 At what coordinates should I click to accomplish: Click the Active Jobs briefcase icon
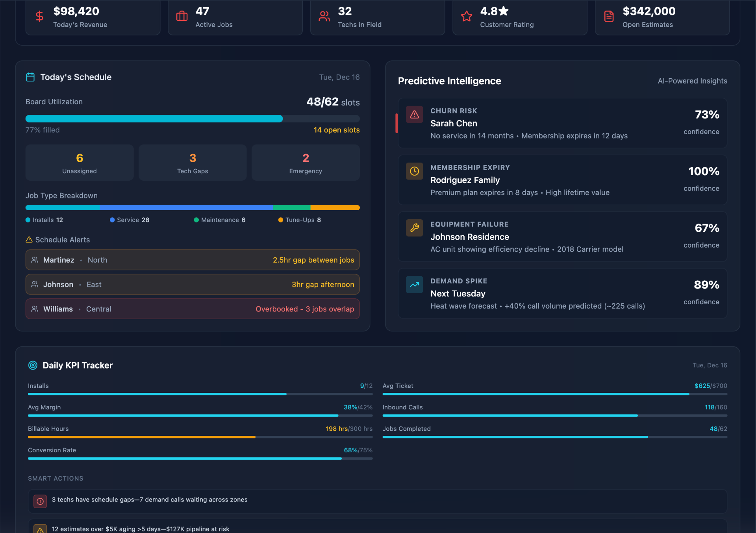tap(182, 17)
